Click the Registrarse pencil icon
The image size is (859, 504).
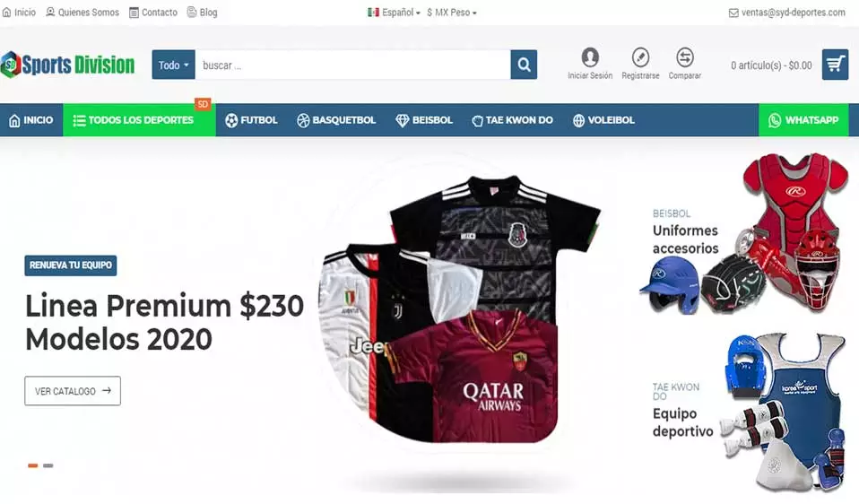pyautogui.click(x=640, y=57)
